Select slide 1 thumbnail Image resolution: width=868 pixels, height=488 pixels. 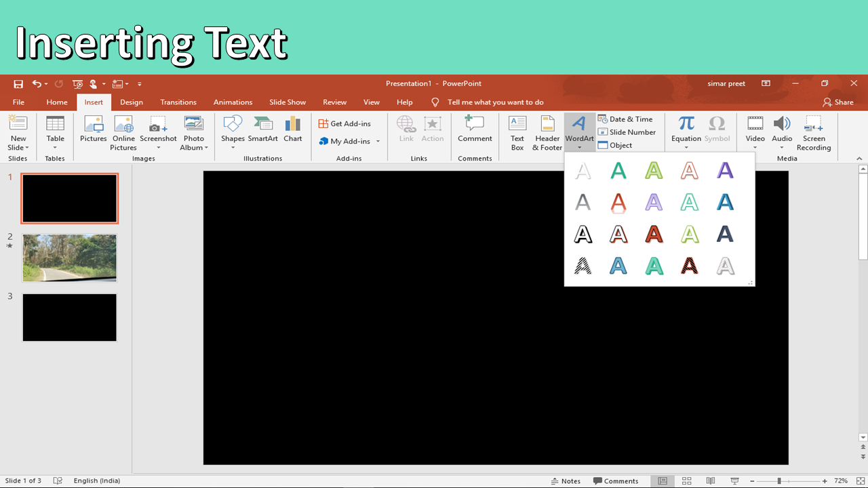point(69,199)
